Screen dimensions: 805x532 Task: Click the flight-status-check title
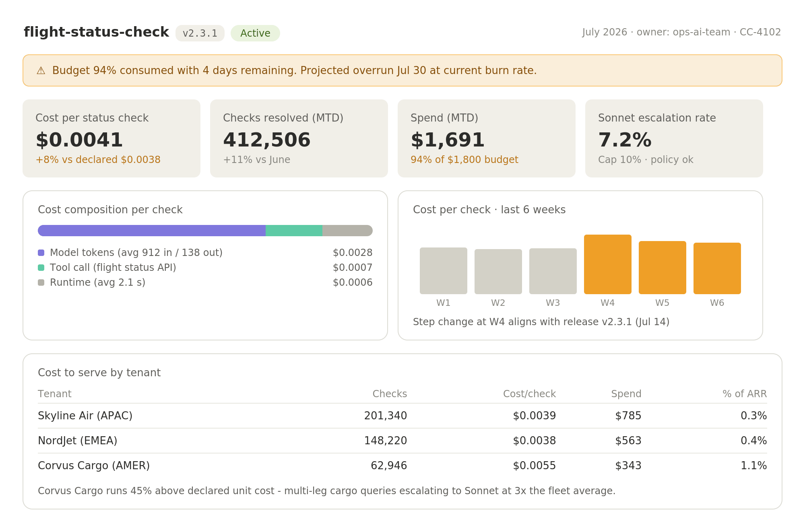point(96,32)
